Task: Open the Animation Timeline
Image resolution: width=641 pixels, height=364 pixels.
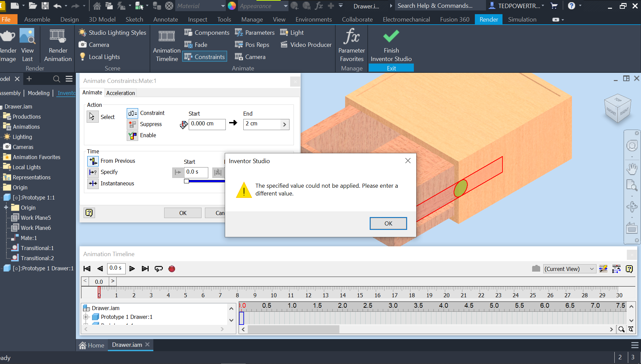Action: [166, 45]
